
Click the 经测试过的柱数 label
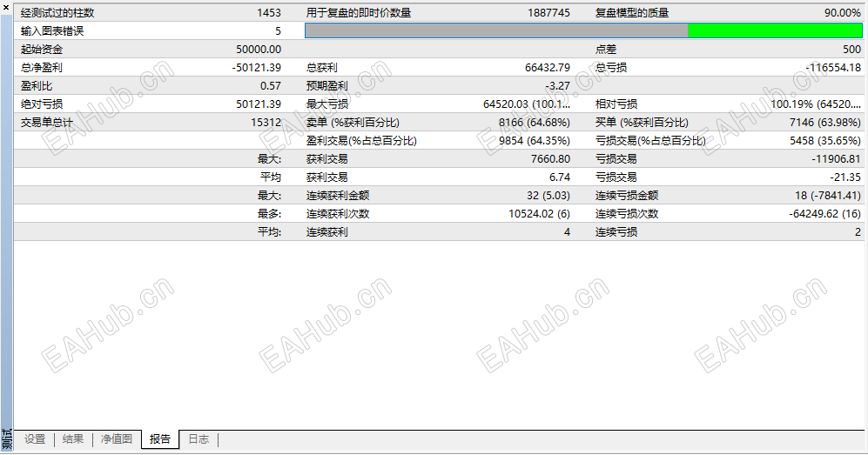57,13
